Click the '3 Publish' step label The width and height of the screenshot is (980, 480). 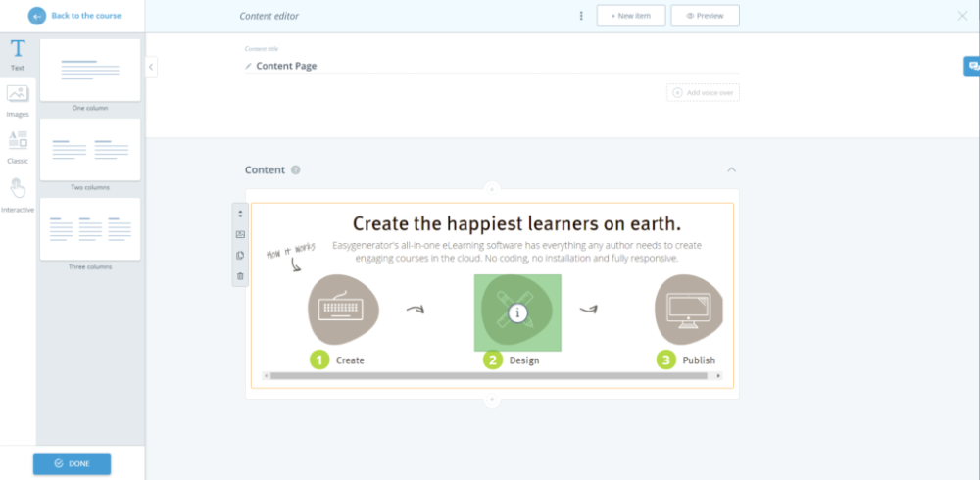tap(686, 360)
